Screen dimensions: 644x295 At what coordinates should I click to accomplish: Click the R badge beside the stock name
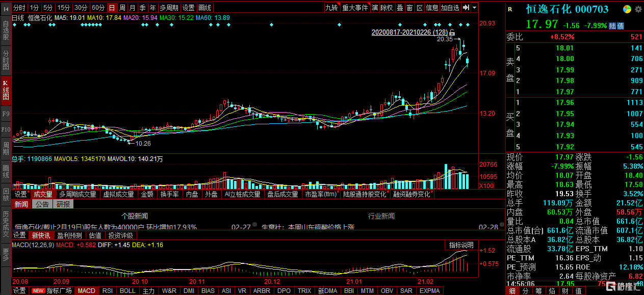510,9
